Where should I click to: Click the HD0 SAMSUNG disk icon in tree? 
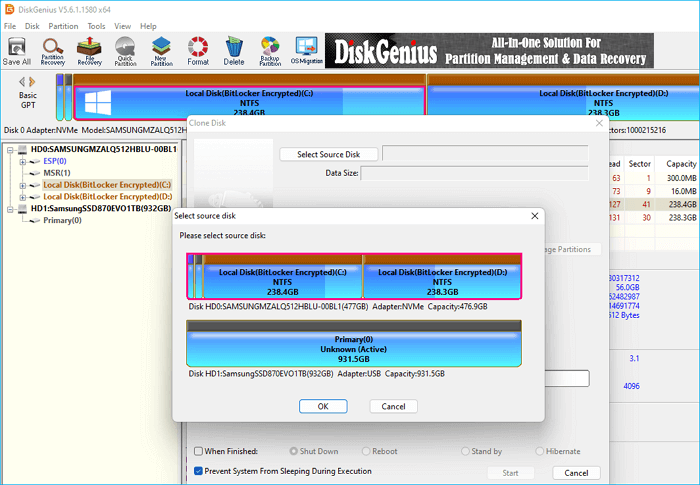(x=22, y=149)
